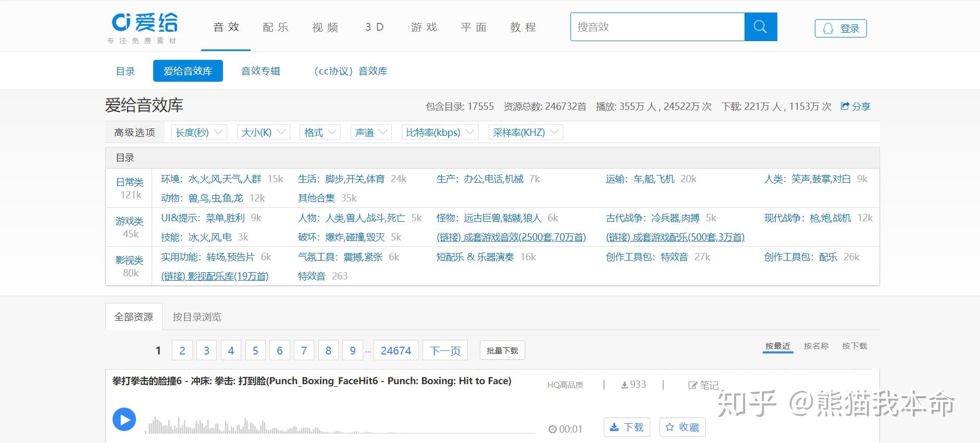Open the 教程 navigation item
The height and width of the screenshot is (443, 980).
point(523,27)
